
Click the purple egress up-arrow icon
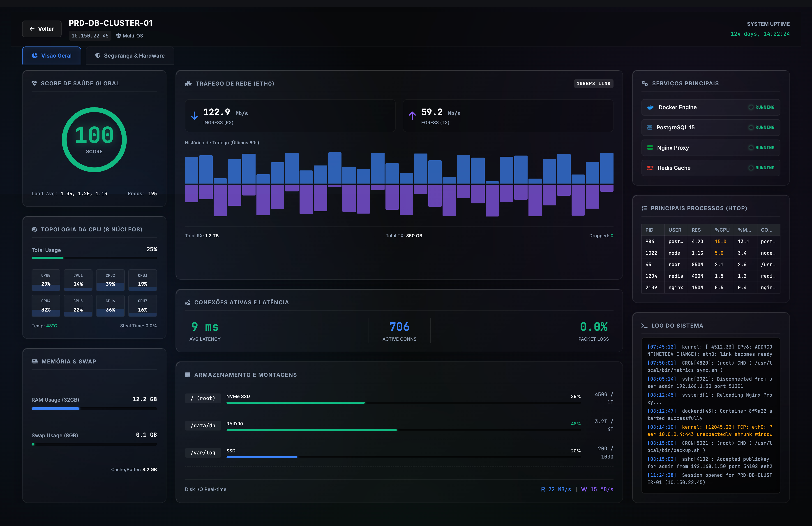click(x=412, y=116)
